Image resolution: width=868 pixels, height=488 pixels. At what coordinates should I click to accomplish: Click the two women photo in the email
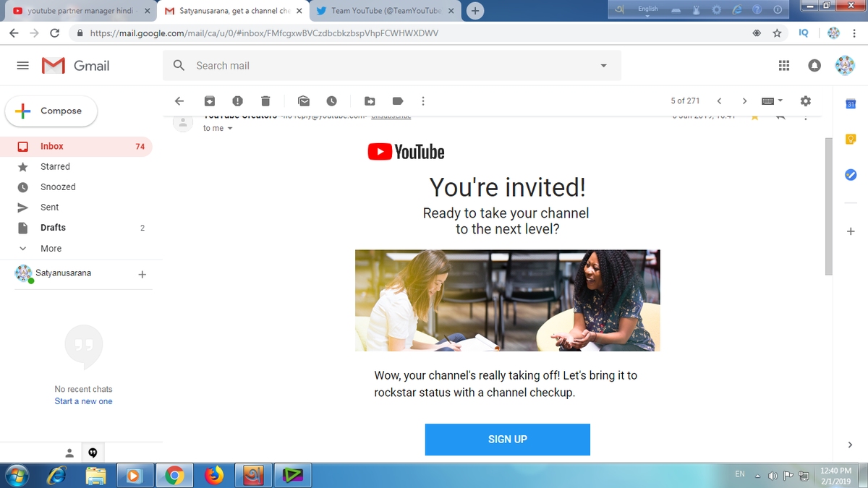(507, 301)
